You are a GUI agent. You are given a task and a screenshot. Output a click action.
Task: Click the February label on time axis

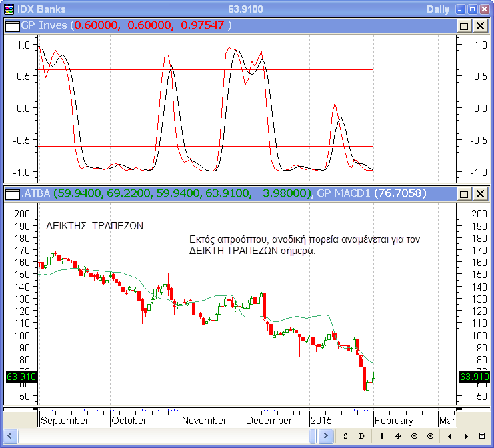[394, 421]
